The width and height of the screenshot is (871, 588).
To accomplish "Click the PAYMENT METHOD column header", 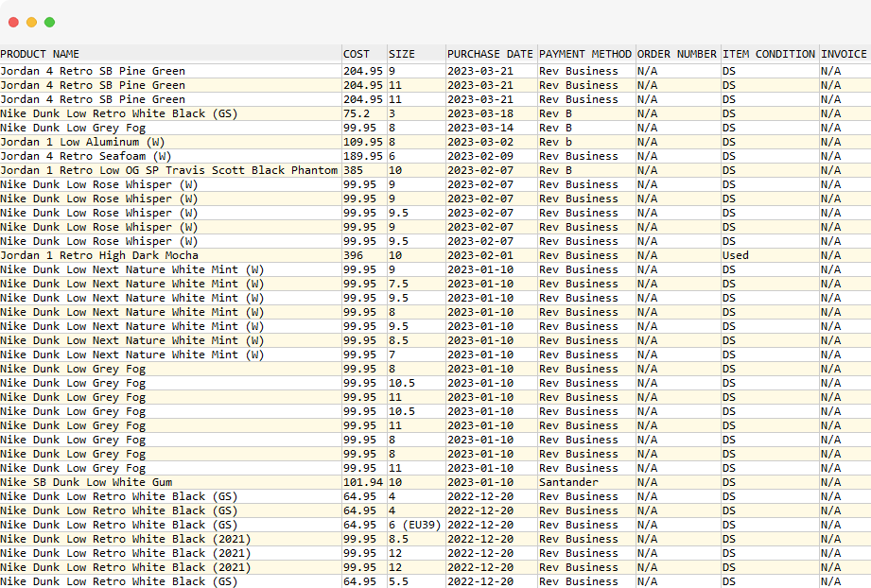I will (x=585, y=54).
